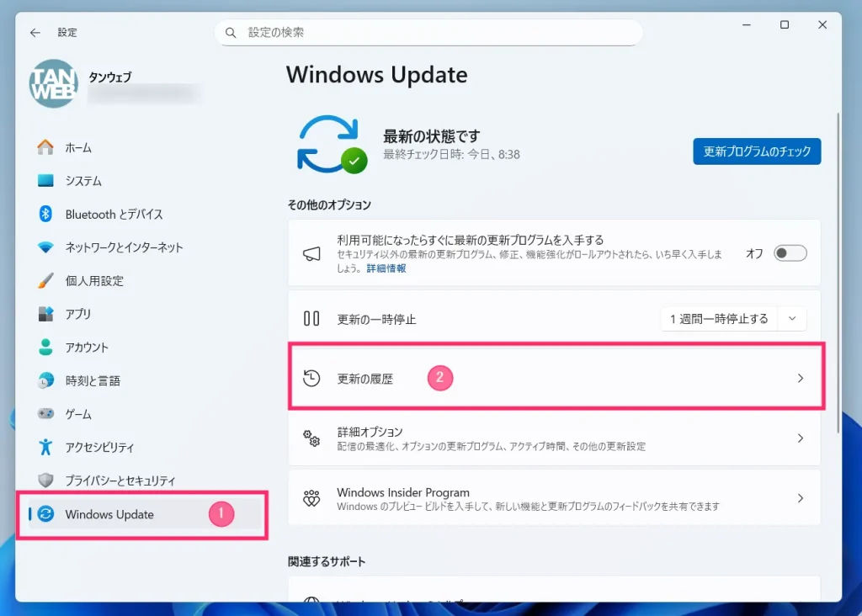Click the megaphone icon for latest updates
This screenshot has height=616, width=862.
(311, 253)
